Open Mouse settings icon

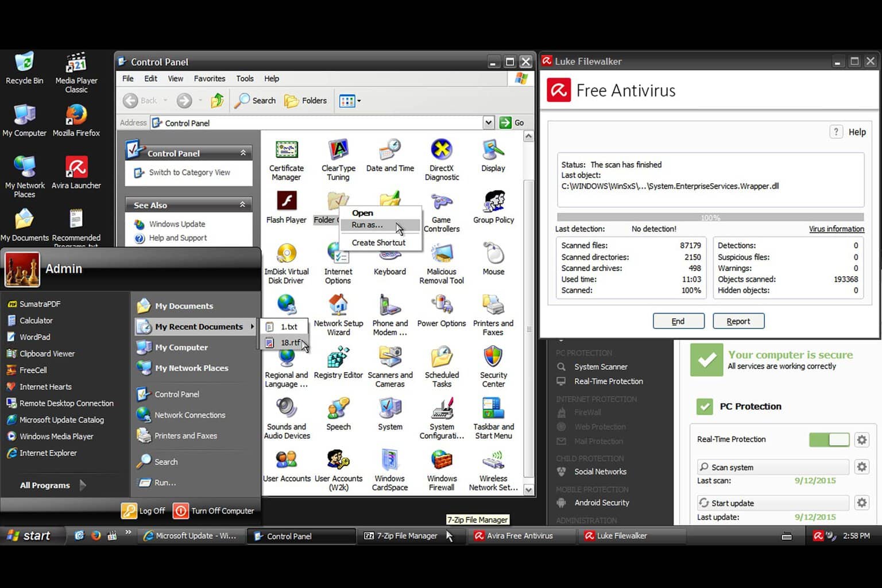493,259
